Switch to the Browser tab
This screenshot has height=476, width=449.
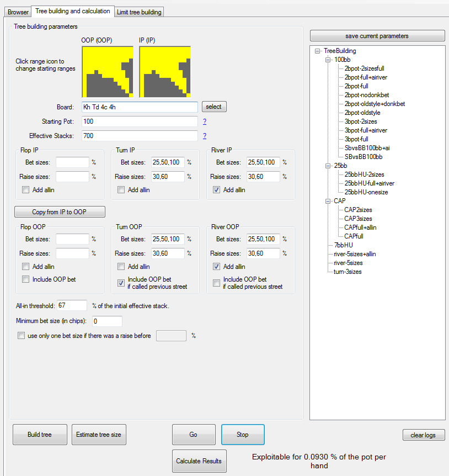(x=18, y=12)
